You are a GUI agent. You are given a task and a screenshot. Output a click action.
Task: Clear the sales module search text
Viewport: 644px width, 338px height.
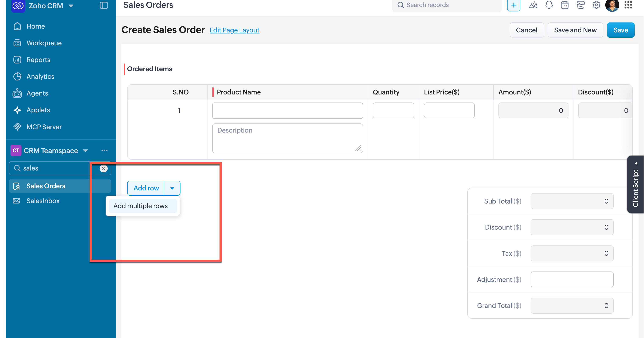(103, 168)
